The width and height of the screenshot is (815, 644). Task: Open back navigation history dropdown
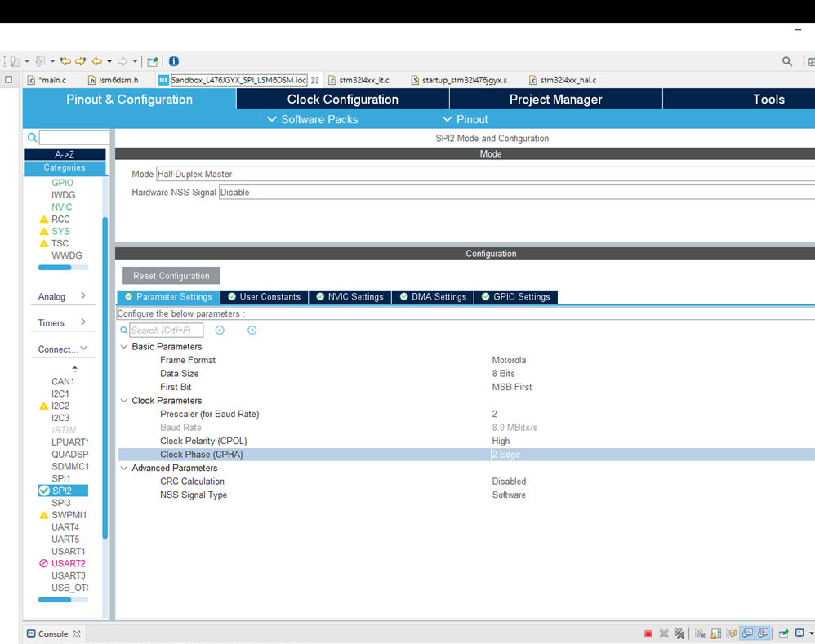(109, 61)
